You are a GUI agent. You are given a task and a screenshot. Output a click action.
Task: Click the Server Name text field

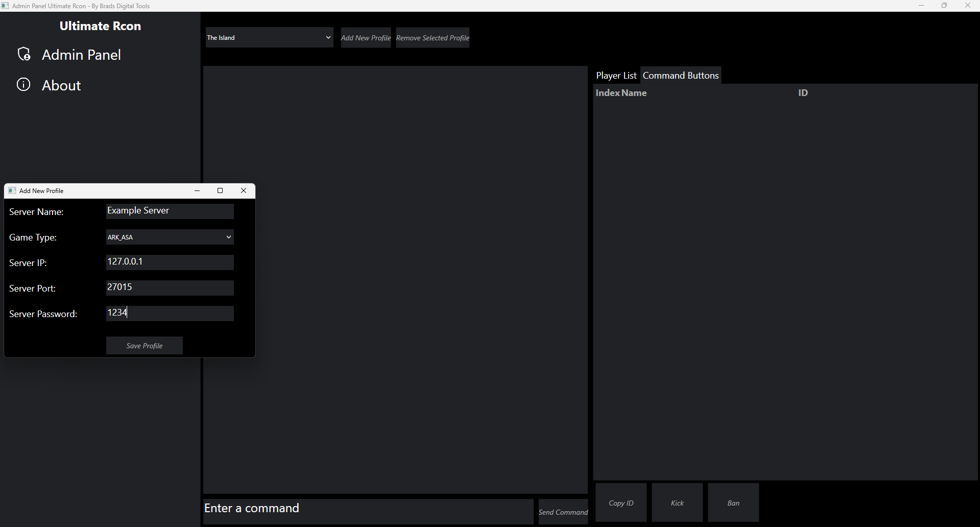169,211
